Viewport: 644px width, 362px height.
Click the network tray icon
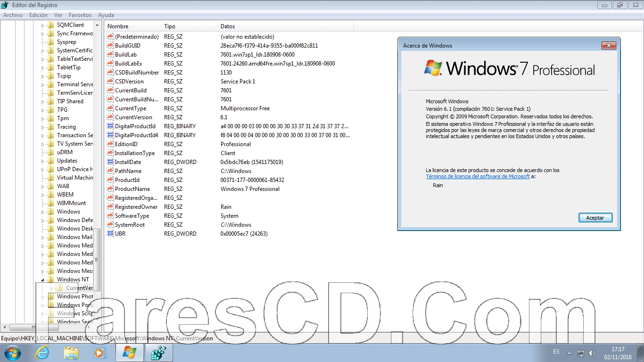(x=581, y=353)
